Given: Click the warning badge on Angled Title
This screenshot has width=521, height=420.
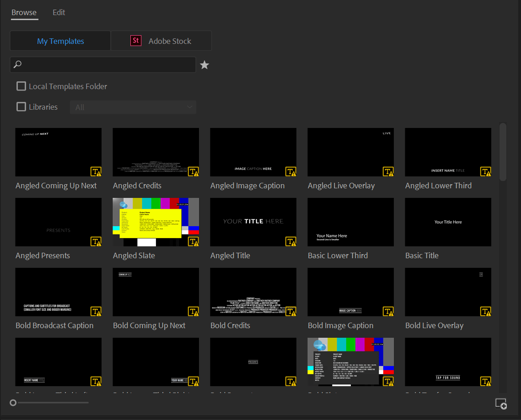Looking at the screenshot, I should point(291,241).
